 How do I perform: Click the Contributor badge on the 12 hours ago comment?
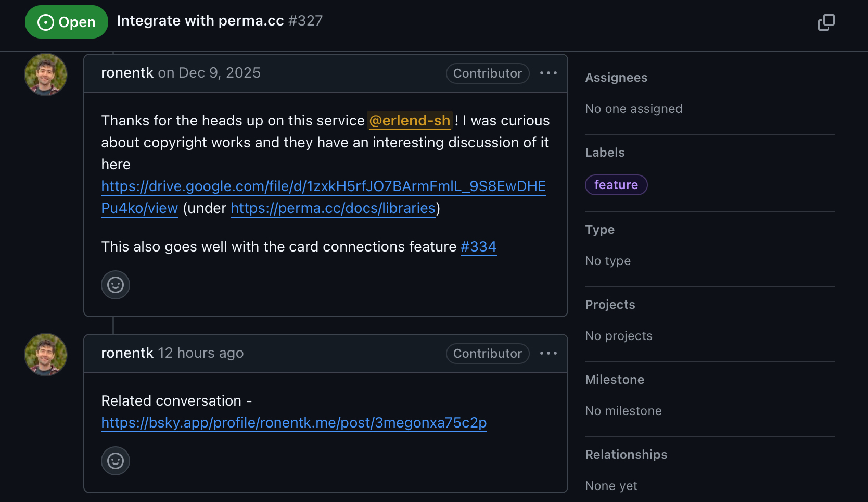pos(487,354)
